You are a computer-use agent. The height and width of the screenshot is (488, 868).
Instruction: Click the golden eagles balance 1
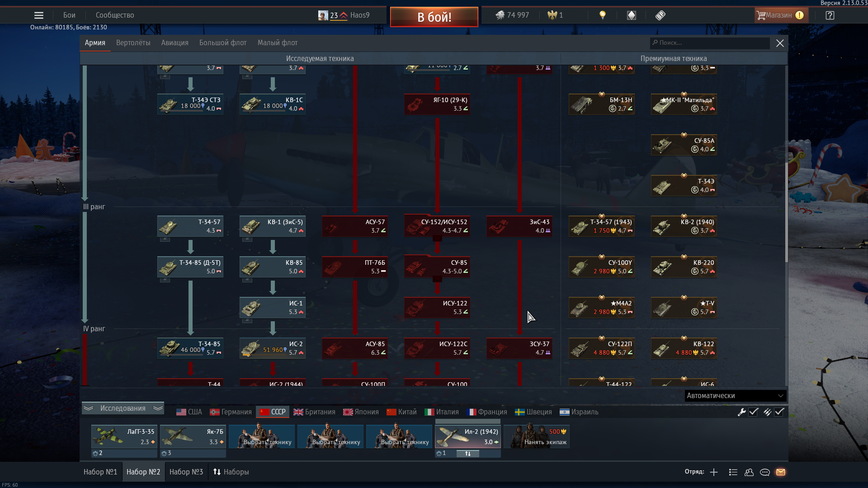point(555,15)
